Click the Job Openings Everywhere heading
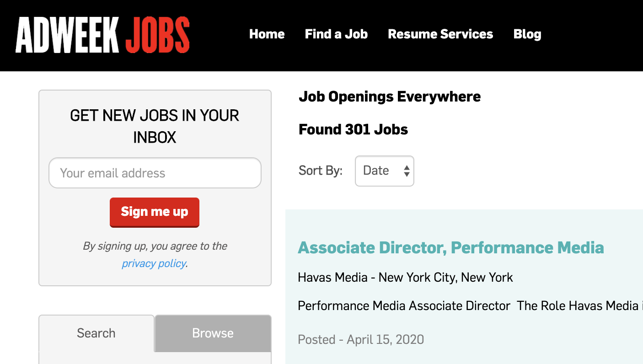 [x=390, y=97]
